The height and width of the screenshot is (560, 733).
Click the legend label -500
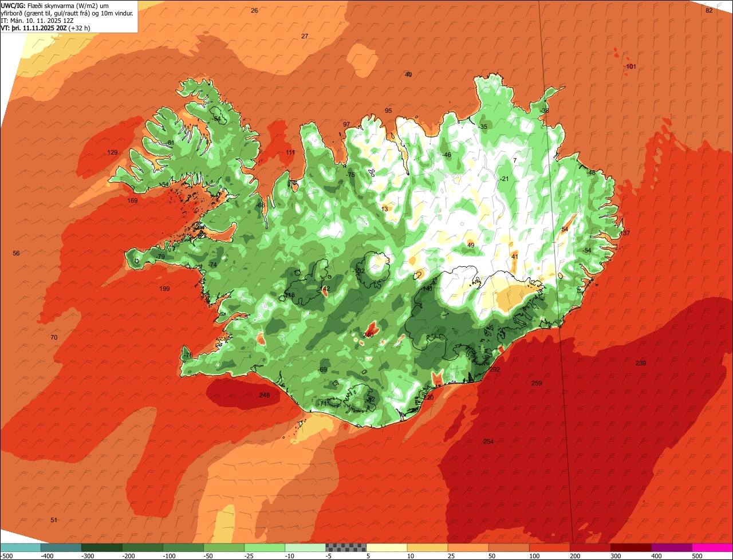tap(6, 556)
